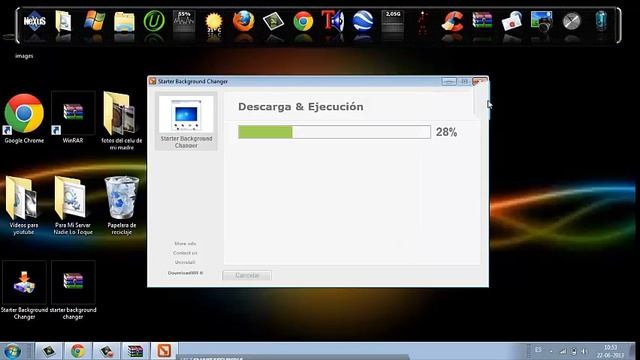
Task: Open the photo camera icon in the dock
Action: coord(542,21)
